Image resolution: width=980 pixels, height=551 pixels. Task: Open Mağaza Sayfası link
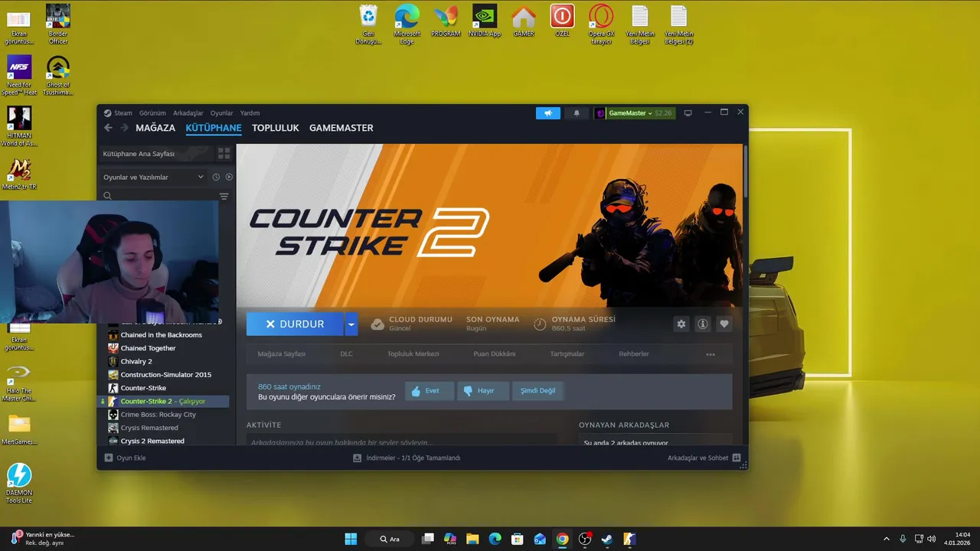point(282,354)
